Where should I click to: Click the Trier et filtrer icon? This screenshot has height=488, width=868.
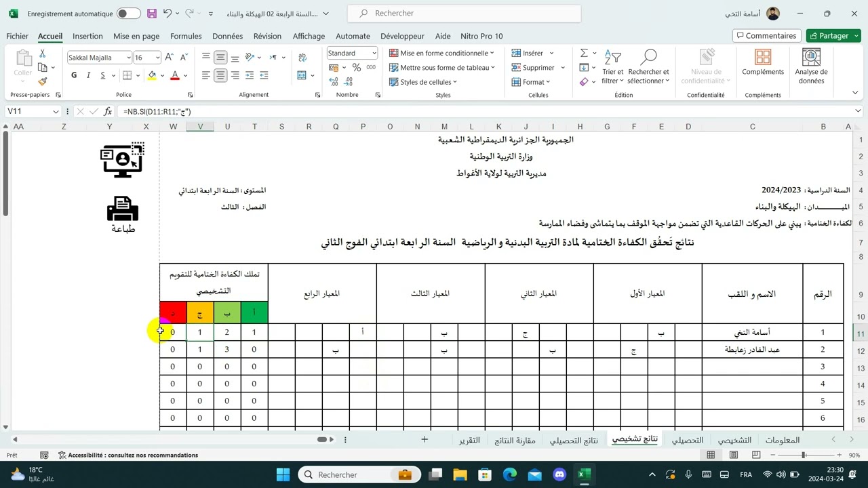click(x=612, y=66)
